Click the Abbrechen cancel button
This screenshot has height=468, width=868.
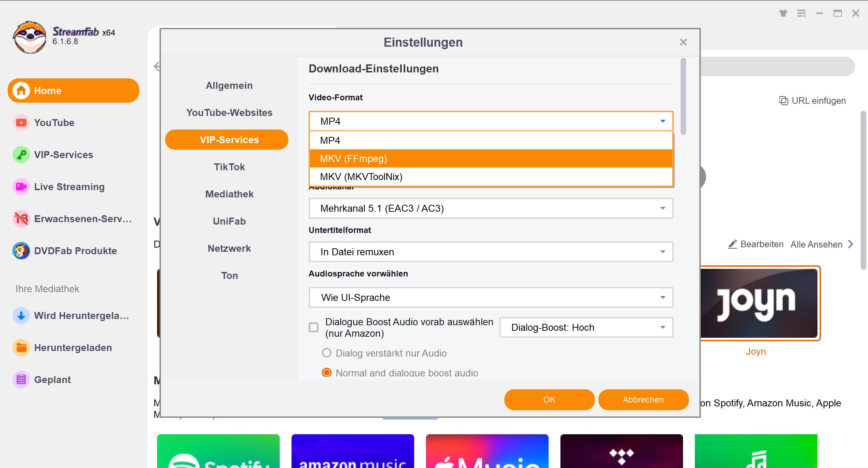(643, 399)
